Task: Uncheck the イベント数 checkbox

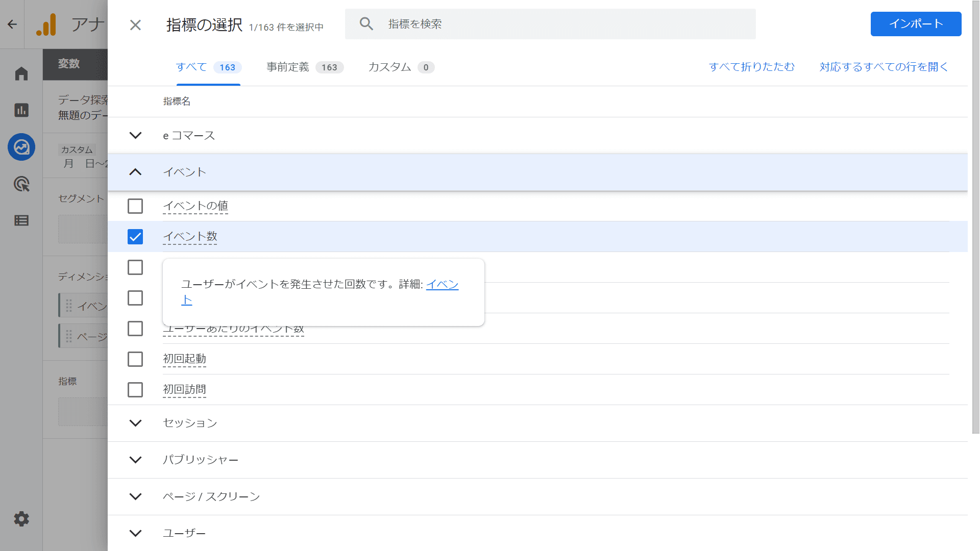Action: pyautogui.click(x=135, y=237)
